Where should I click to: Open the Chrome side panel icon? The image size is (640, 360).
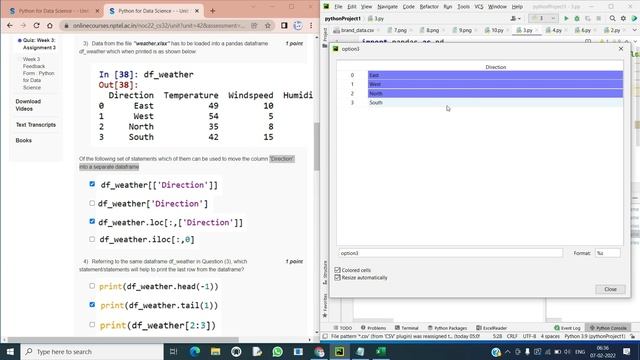284,25
